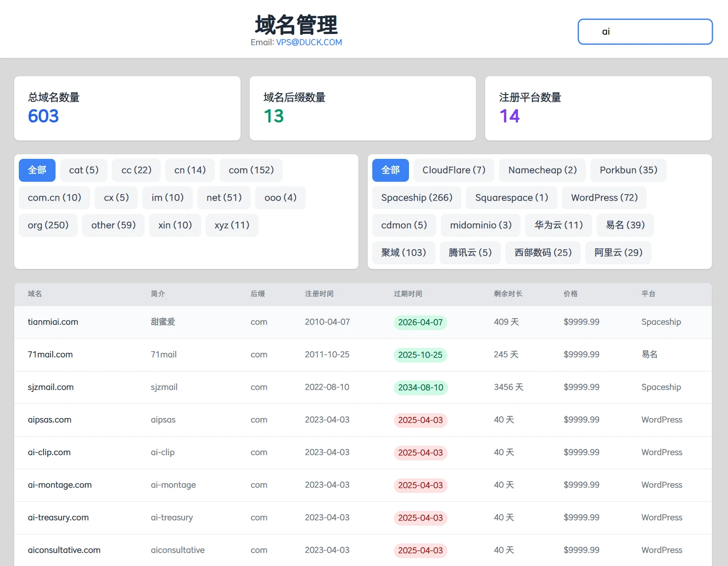Click the 2034-08-10 expiry badge

tap(420, 387)
